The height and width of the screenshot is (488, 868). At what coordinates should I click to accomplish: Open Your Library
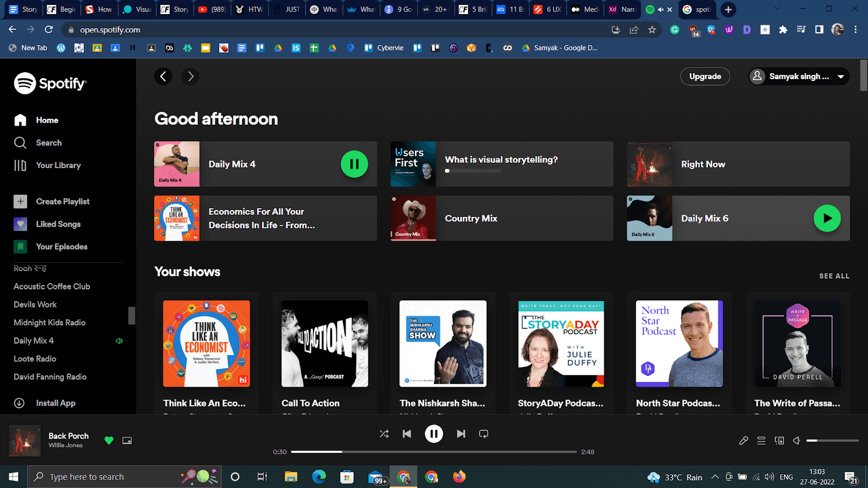[x=59, y=165]
